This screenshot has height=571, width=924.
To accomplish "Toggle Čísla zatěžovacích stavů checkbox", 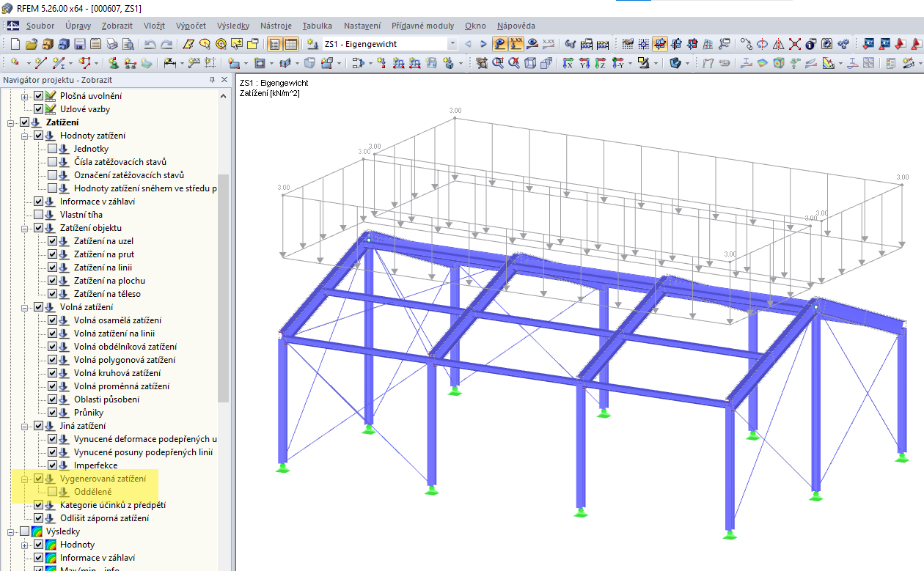I will pyautogui.click(x=52, y=162).
